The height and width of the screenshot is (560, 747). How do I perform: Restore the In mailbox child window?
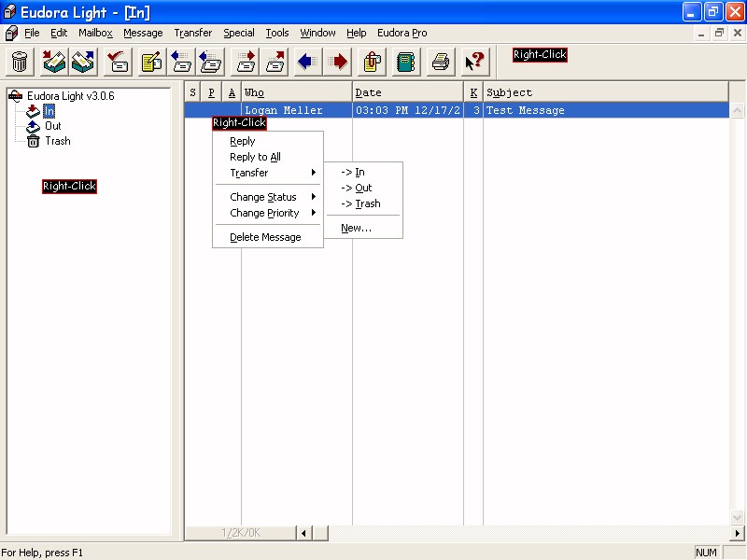click(719, 33)
